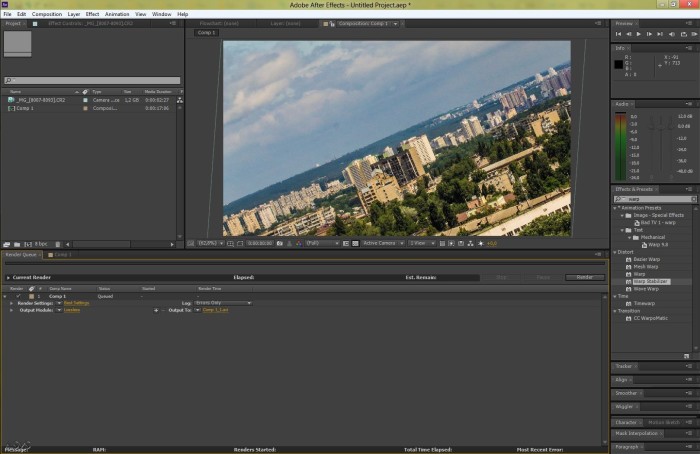Toggle audio mute in Preview panel

[671, 34]
